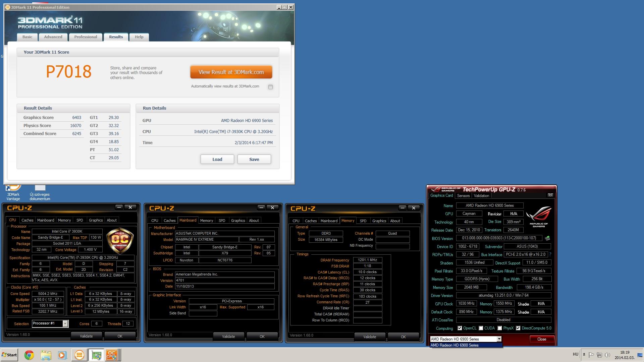Open the Processor #1 selection dropdown
Image resolution: width=644 pixels, height=362 pixels.
65,323
